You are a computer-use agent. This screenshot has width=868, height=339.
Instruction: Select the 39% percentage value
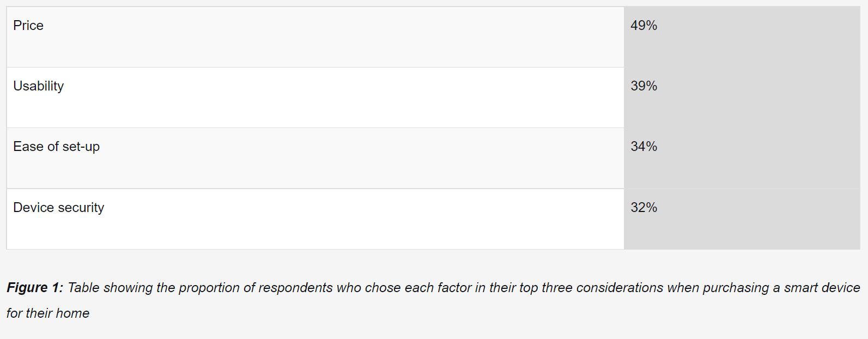644,86
